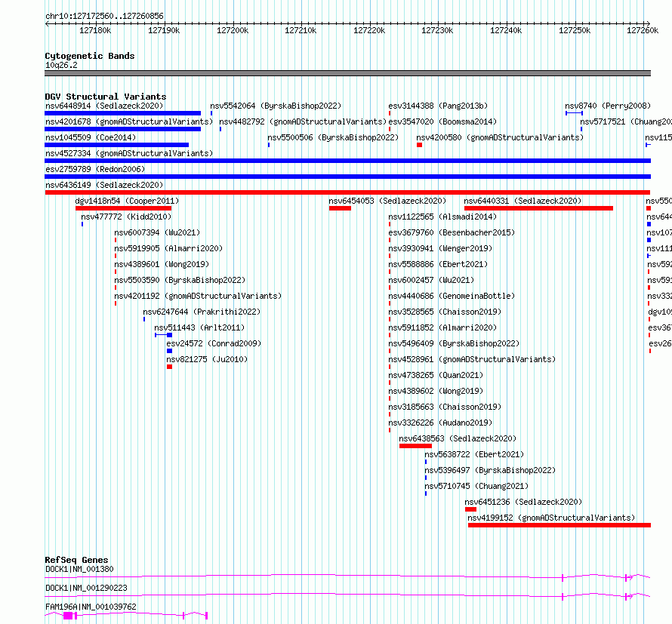Select nsv6454053 (Sedlazeck2020) label
The image size is (672, 624).
click(387, 201)
